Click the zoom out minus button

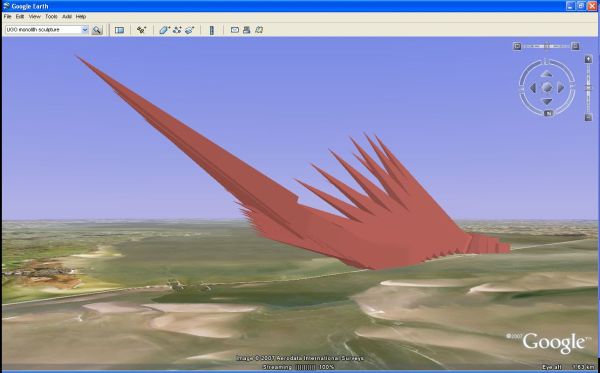pos(589,117)
